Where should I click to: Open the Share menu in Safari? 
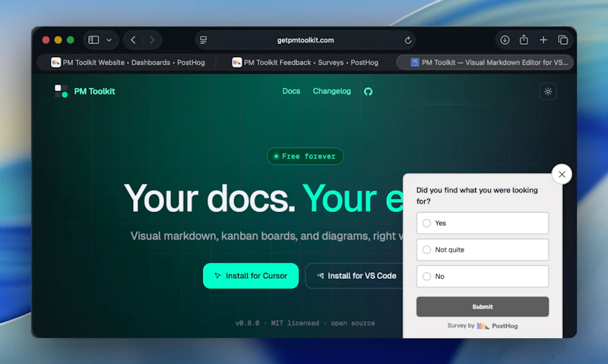[x=524, y=40]
